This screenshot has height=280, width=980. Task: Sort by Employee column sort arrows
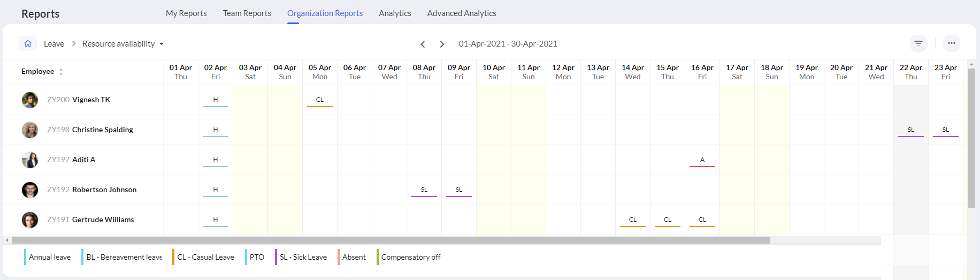click(x=61, y=72)
